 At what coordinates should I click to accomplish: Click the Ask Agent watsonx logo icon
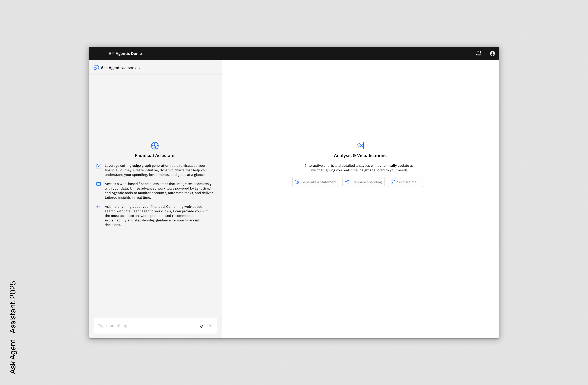pyautogui.click(x=96, y=68)
